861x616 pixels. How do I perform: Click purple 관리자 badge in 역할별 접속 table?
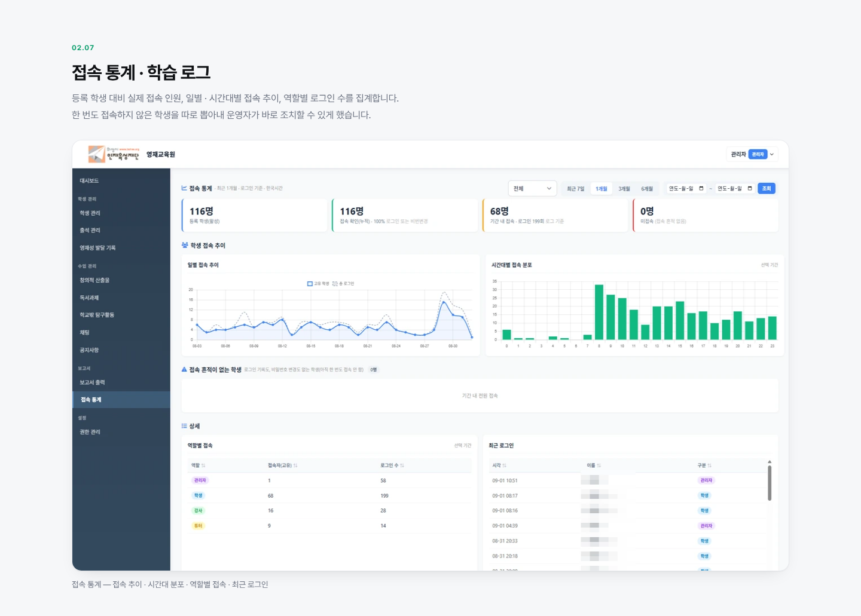200,480
